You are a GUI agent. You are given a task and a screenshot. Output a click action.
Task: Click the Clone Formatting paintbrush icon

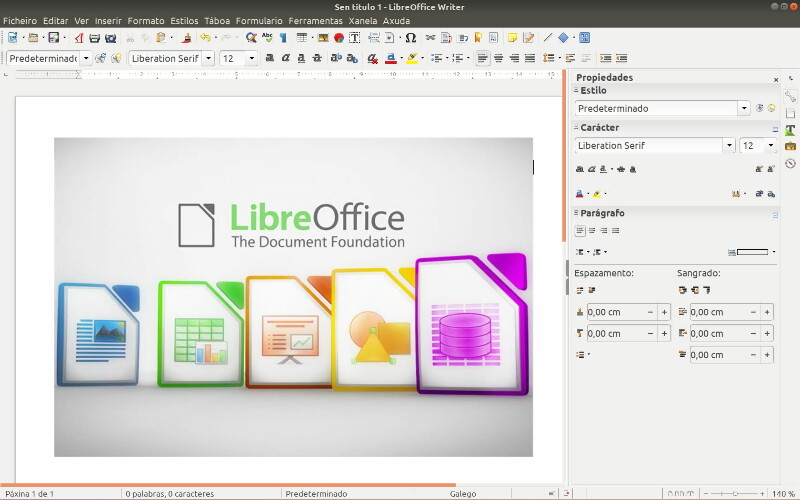[186, 38]
